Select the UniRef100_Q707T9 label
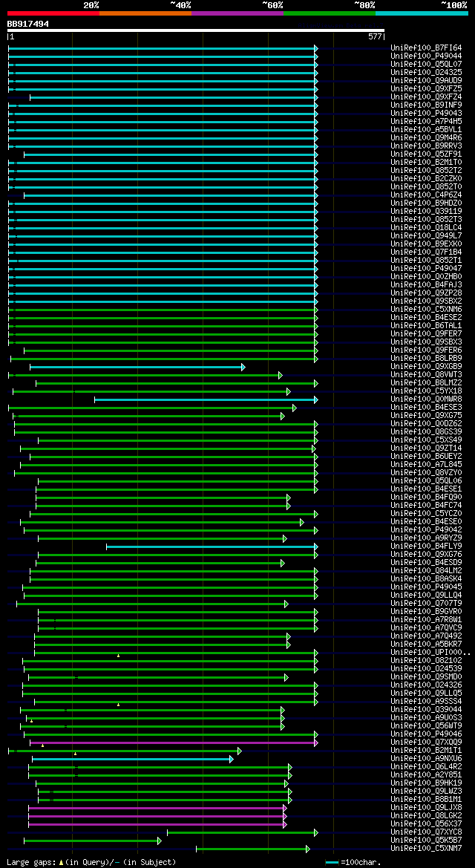 (x=426, y=604)
